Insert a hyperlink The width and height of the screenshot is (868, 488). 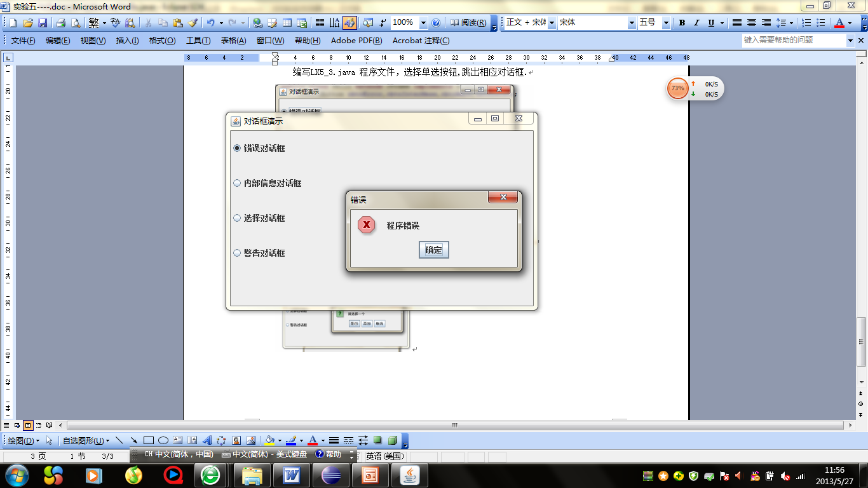[258, 23]
